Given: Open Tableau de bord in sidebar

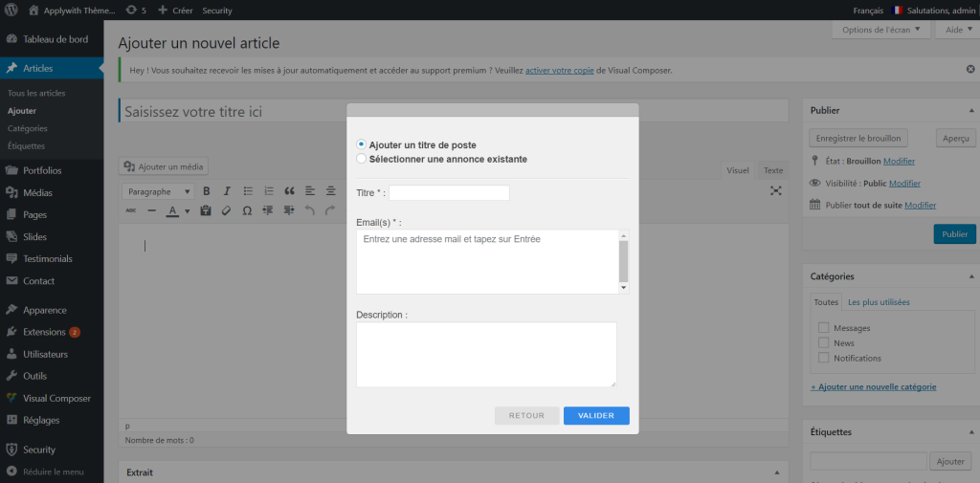Looking at the screenshot, I should [52, 39].
